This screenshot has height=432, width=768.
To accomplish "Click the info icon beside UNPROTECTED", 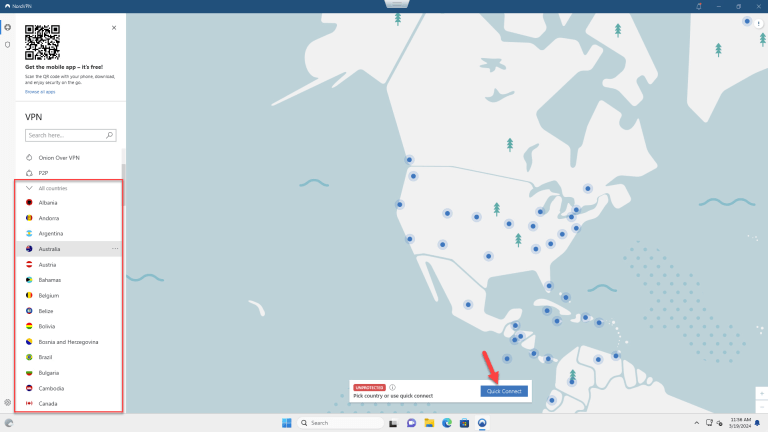I will [392, 387].
